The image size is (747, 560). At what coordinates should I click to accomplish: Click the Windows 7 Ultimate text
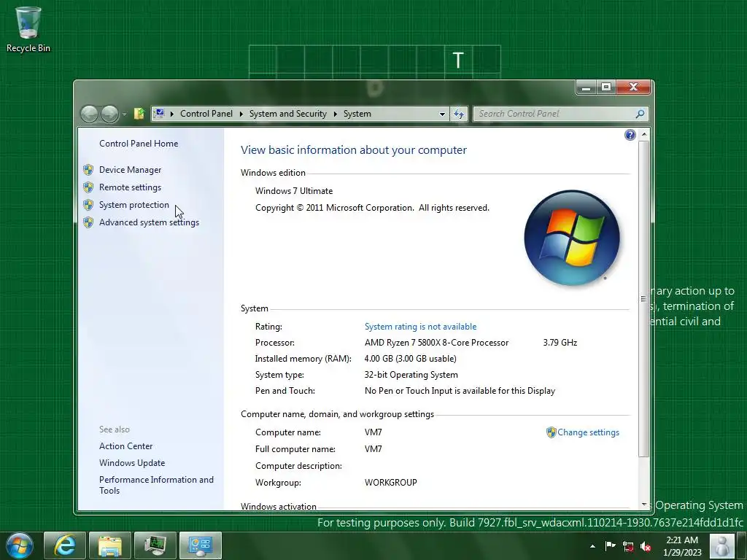tap(294, 191)
